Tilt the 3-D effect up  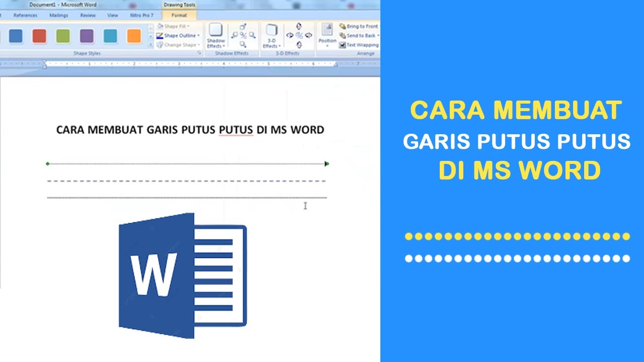tap(299, 27)
